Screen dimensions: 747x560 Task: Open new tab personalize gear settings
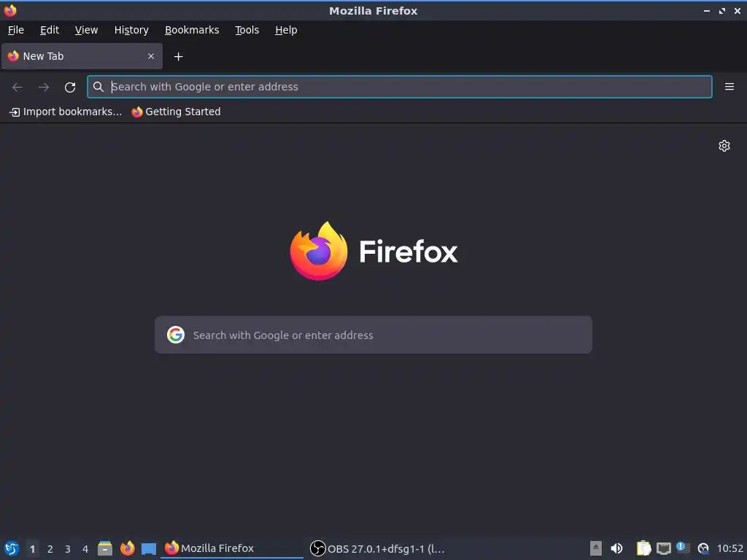pyautogui.click(x=724, y=146)
